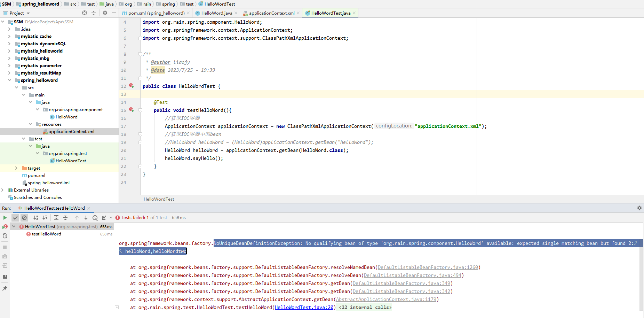Toggle Sort Alphabetically in test toolbar
The width and height of the screenshot is (644, 318).
click(x=36, y=218)
